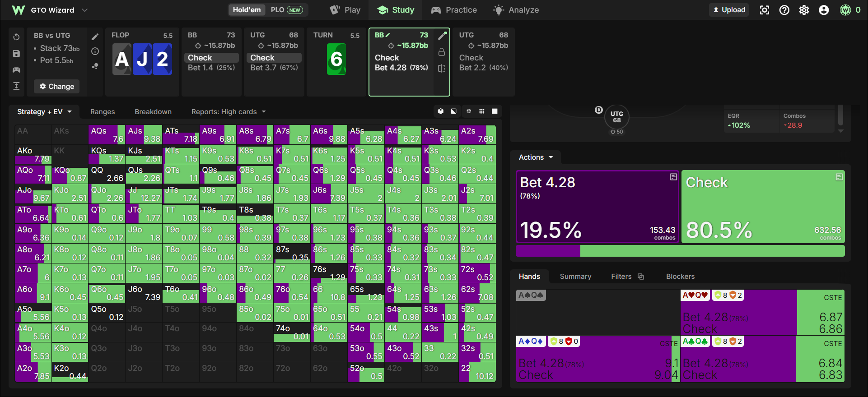Viewport: 868px width, 397px height.
Task: Open the help question mark icon
Action: click(784, 10)
